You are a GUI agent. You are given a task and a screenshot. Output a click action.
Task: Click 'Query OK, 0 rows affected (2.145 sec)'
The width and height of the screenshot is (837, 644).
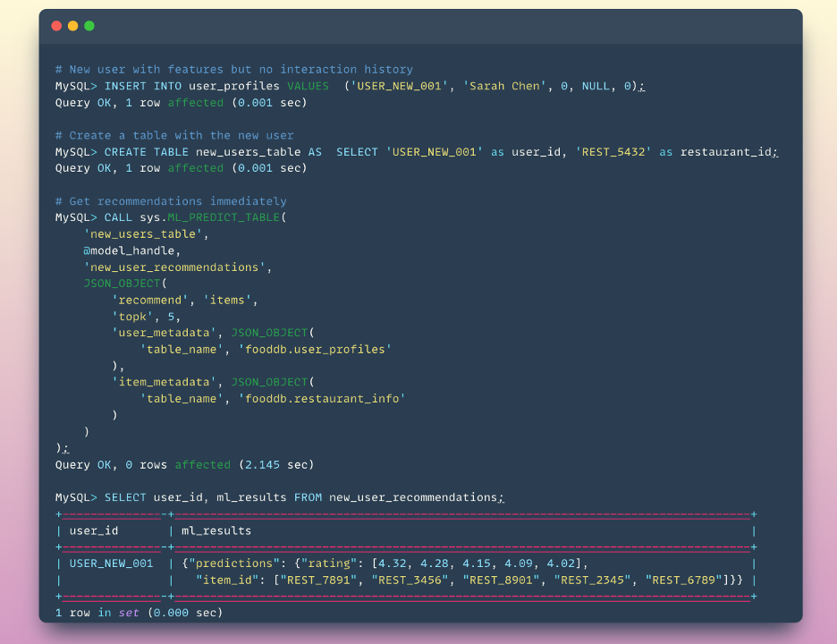pyautogui.click(x=185, y=464)
